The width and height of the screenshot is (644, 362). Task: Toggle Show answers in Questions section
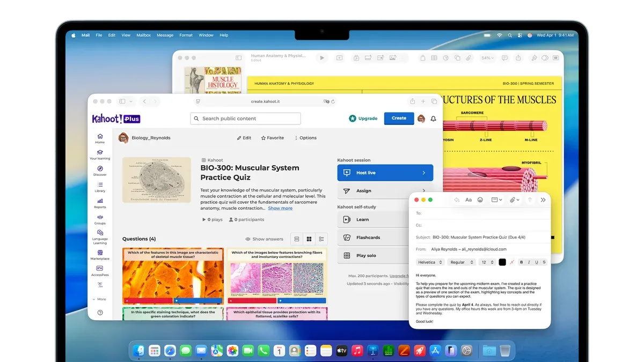(264, 239)
